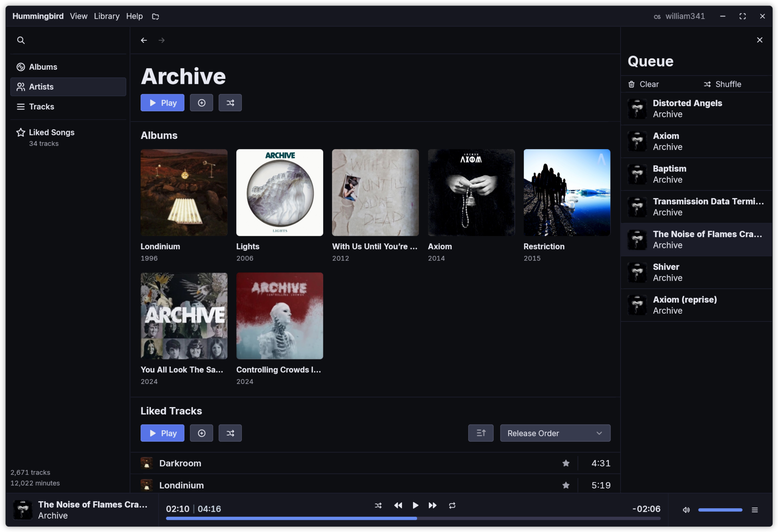Open the Help menu
The image size is (778, 532).
click(x=134, y=16)
